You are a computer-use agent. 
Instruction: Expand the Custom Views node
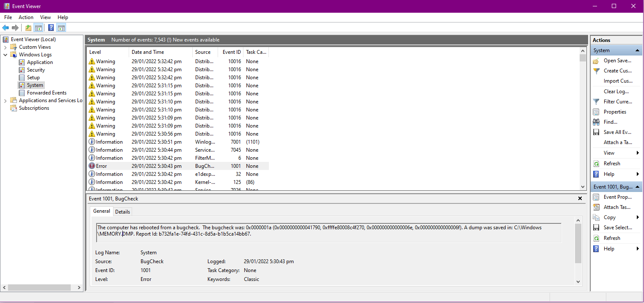tap(6, 47)
